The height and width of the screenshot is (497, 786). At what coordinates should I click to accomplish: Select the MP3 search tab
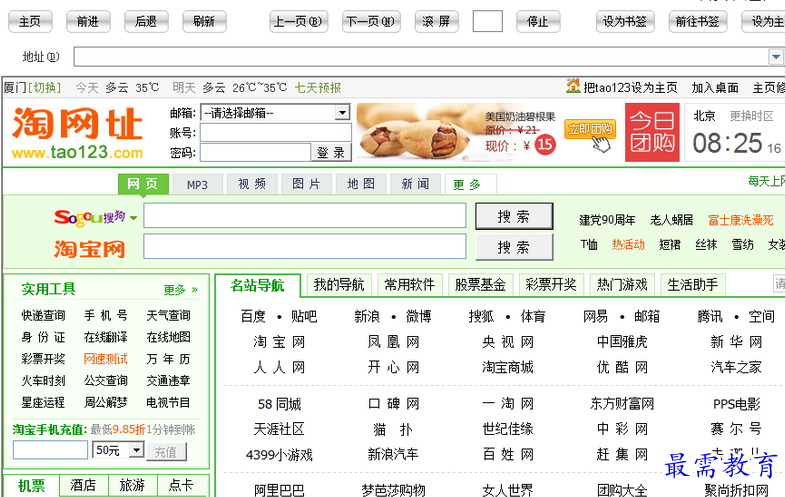click(x=198, y=185)
